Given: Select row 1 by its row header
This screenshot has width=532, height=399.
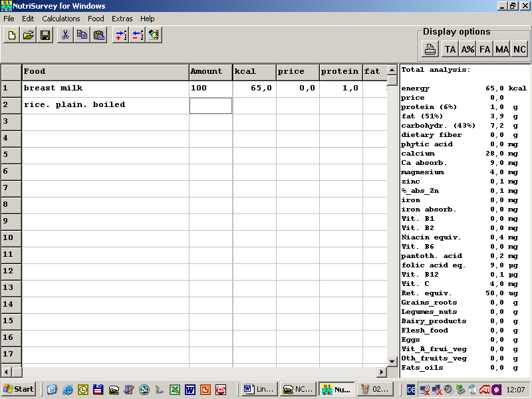Looking at the screenshot, I should click(11, 88).
